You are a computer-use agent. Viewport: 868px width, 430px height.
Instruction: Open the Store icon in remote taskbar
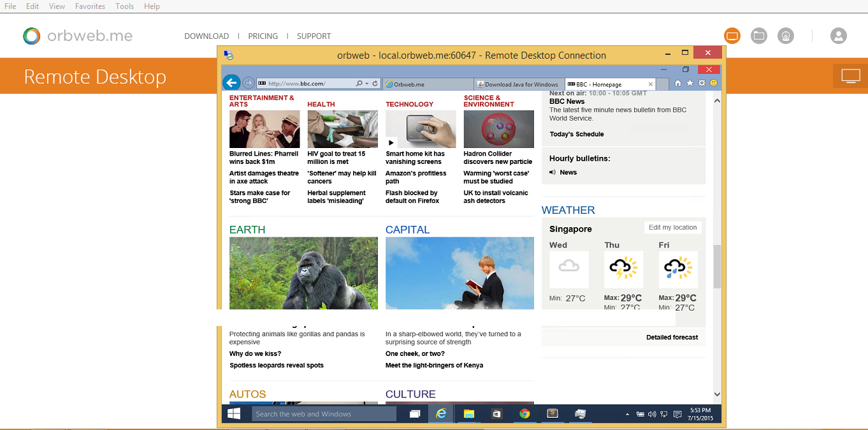point(496,413)
